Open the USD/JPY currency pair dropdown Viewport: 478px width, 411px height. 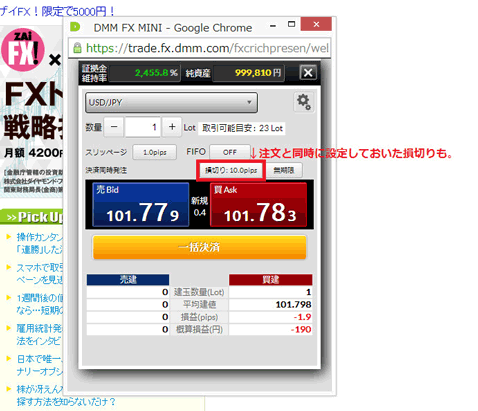click(171, 102)
